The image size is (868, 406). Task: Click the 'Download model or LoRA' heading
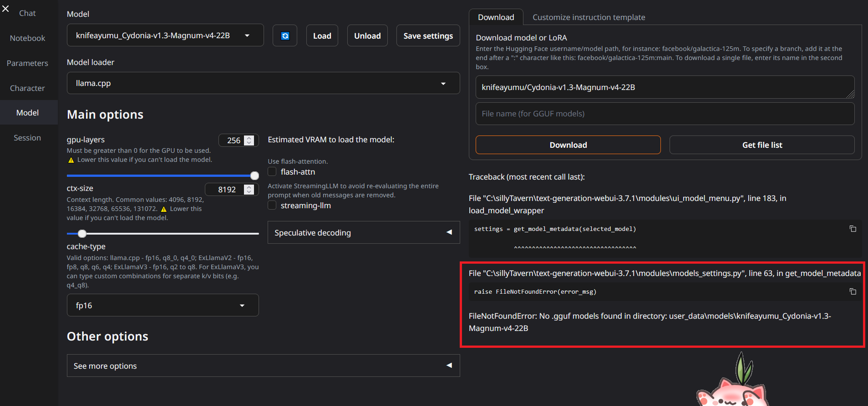521,38
